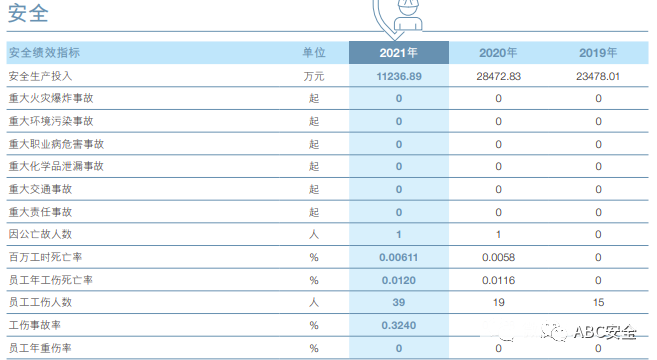Click the 起 unit in 重大交通事故 row

click(x=314, y=189)
